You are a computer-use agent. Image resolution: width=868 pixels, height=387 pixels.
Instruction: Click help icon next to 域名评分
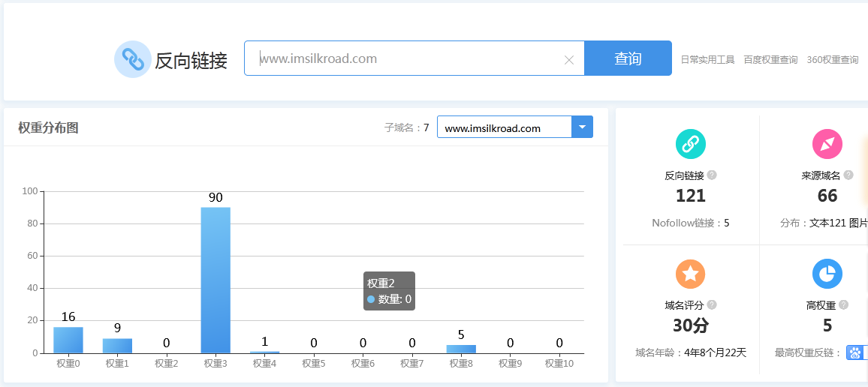pos(712,305)
